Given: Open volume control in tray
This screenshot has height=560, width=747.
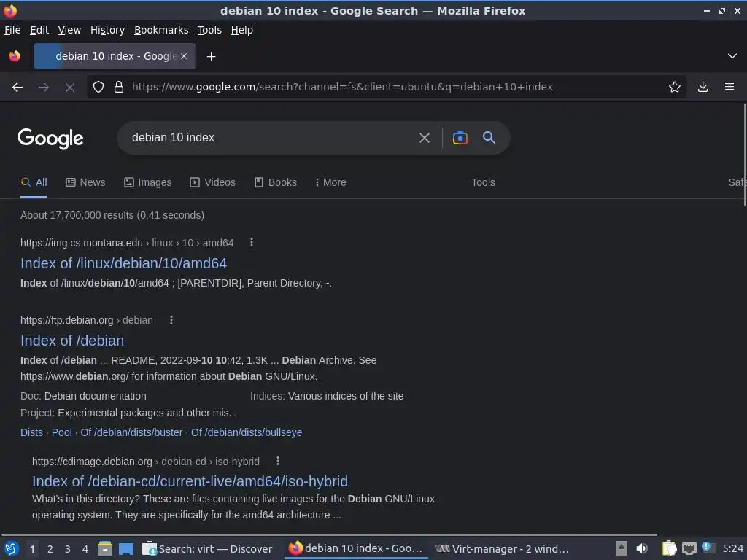Looking at the screenshot, I should point(642,548).
